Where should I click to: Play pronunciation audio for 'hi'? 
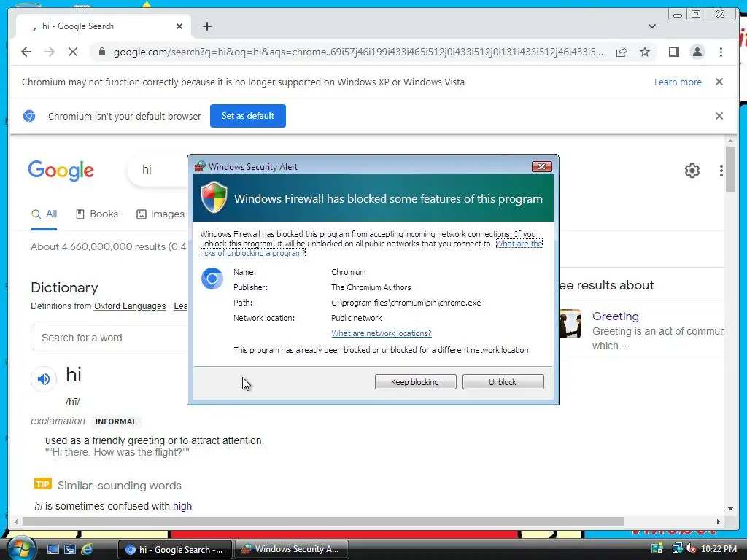(x=44, y=379)
